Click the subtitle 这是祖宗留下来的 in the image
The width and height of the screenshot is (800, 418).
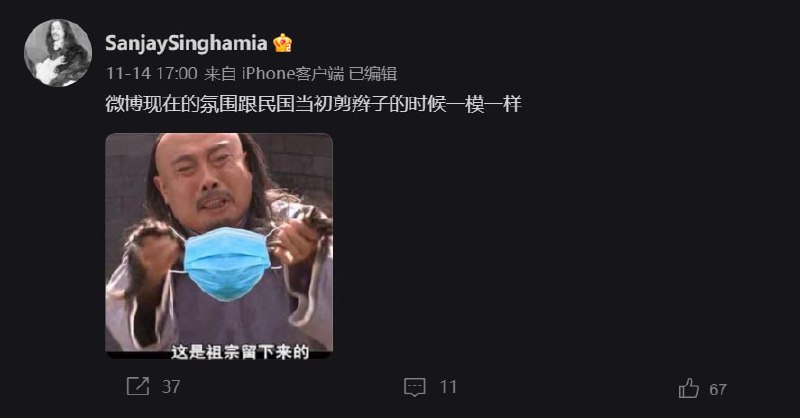click(x=240, y=352)
